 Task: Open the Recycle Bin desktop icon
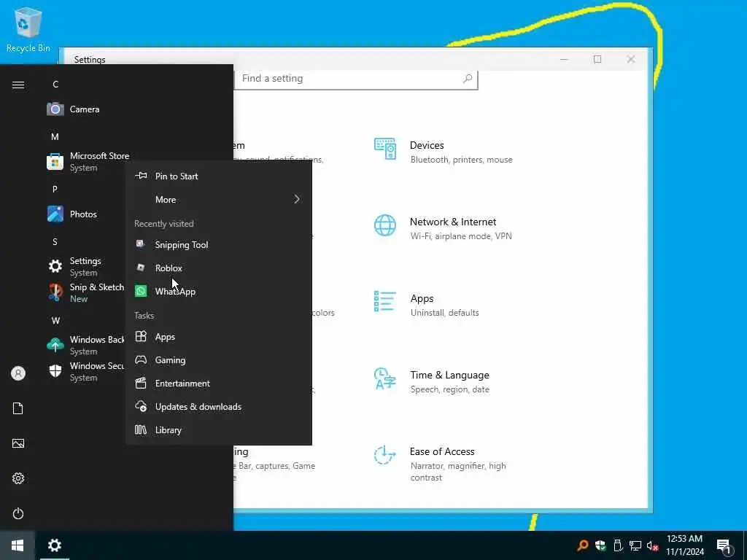coord(28,29)
